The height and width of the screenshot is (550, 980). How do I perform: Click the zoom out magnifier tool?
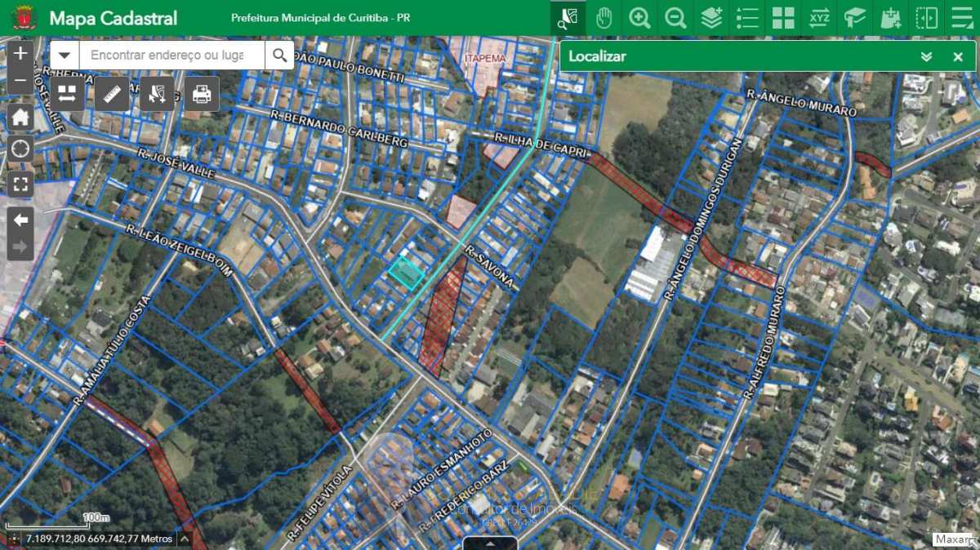675,18
